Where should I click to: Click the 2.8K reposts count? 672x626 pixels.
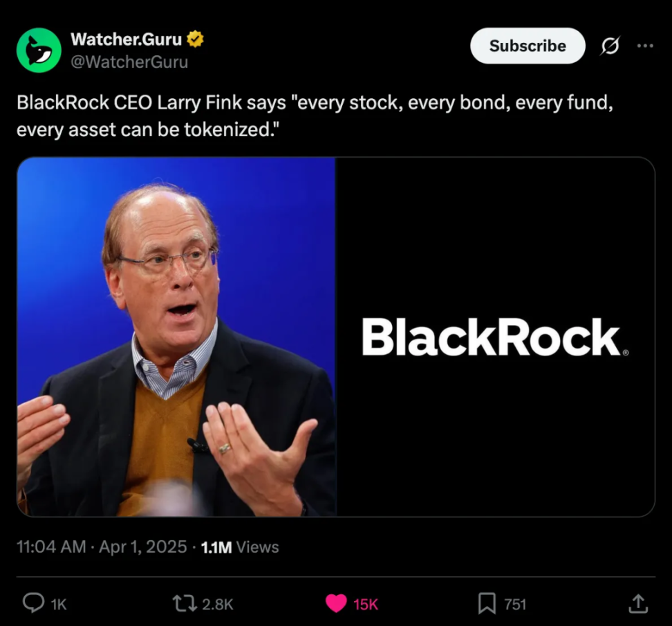(x=217, y=604)
